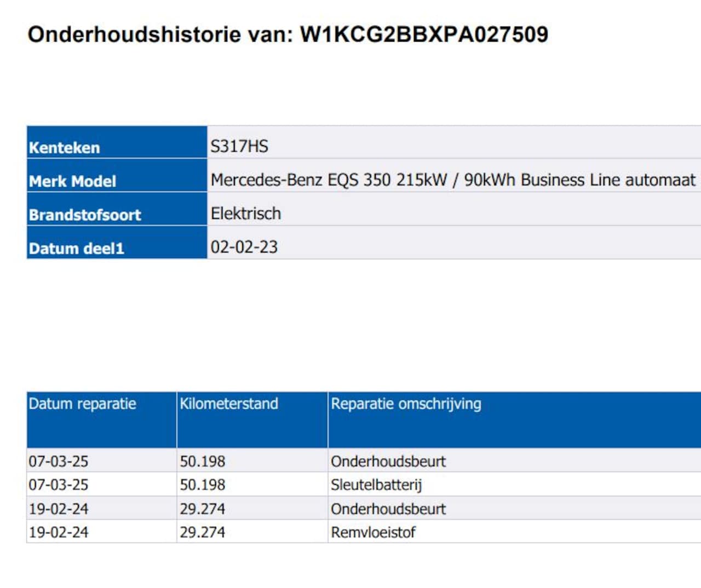Select the date value 02-02-23
The width and height of the screenshot is (701, 588).
244,247
